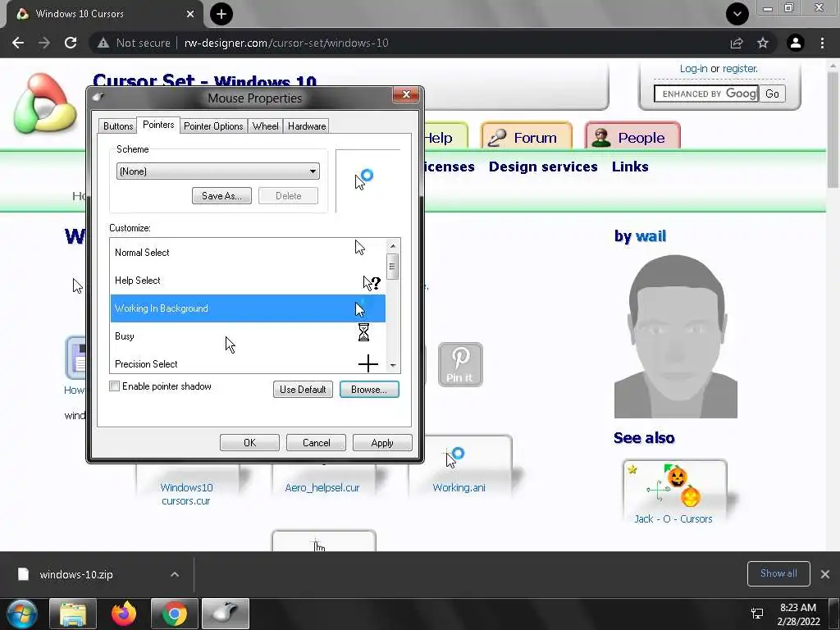
Task: Click the Not secure warning icon
Action: pyautogui.click(x=103, y=43)
